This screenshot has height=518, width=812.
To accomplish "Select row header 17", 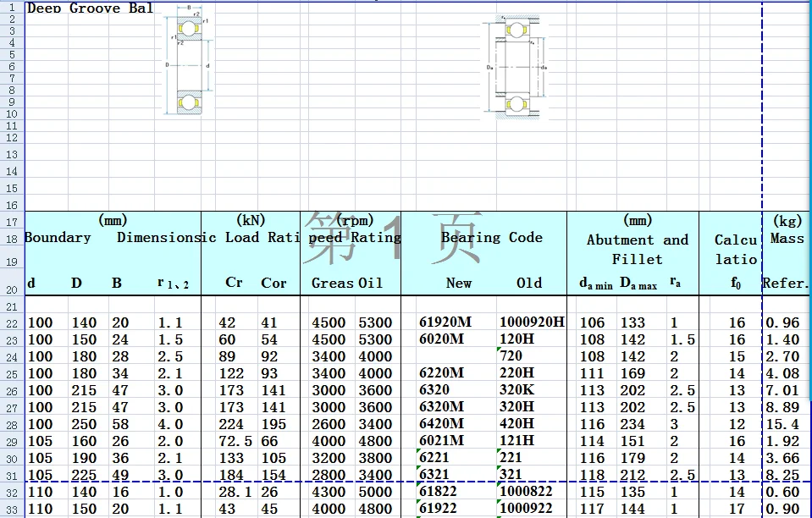I will (x=12, y=222).
